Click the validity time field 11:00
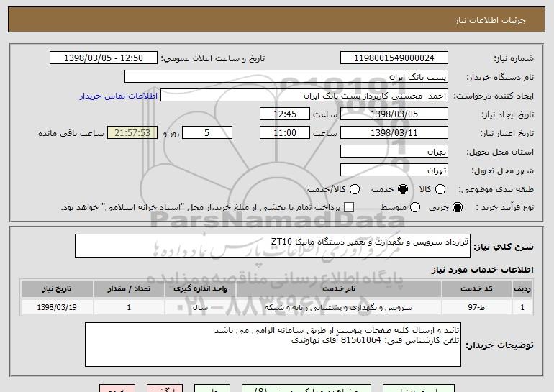The width and height of the screenshot is (554, 392). coord(285,133)
